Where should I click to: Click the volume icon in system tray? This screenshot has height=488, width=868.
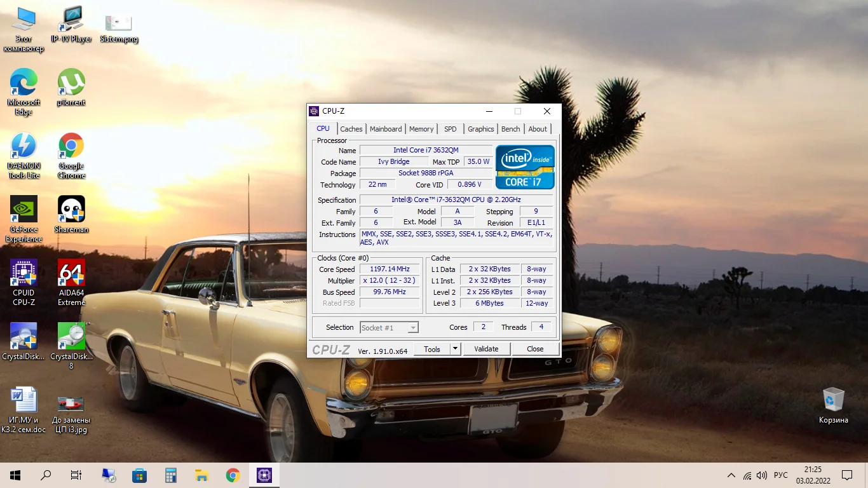point(762,475)
